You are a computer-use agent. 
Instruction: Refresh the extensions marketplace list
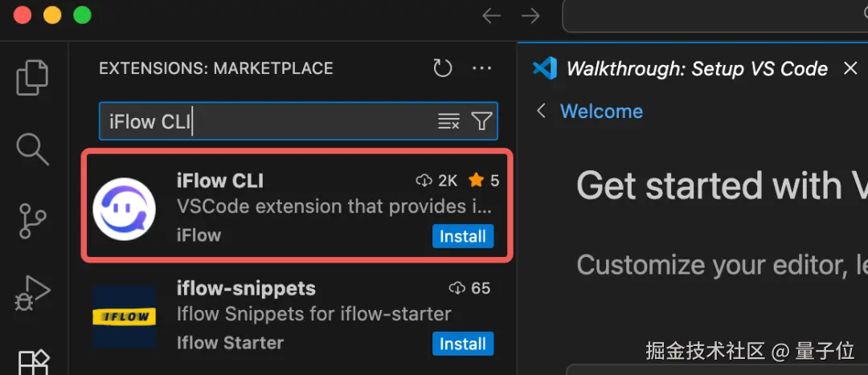(443, 68)
